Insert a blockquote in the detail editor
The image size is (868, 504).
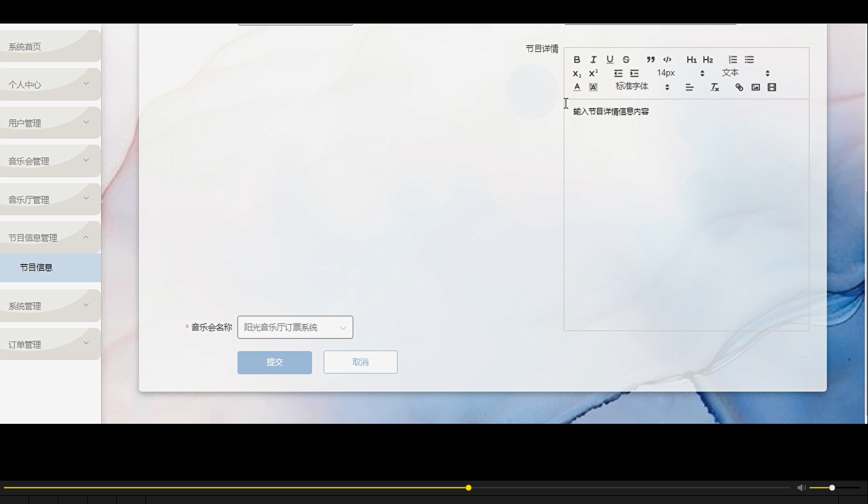(x=650, y=60)
